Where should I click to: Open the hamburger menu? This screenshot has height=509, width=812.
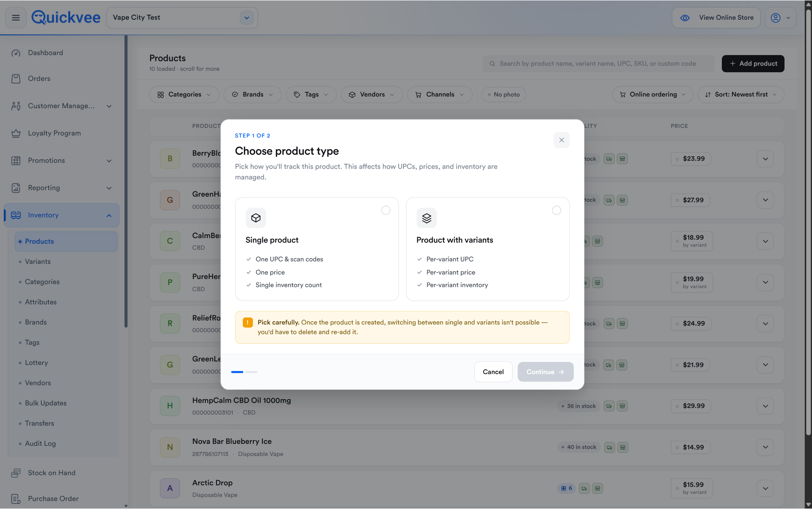[16, 17]
